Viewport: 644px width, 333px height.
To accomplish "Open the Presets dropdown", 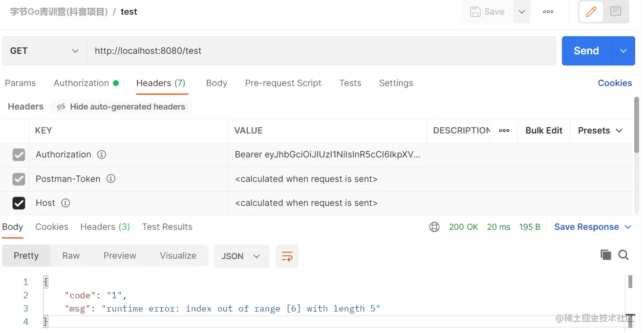I will [600, 131].
